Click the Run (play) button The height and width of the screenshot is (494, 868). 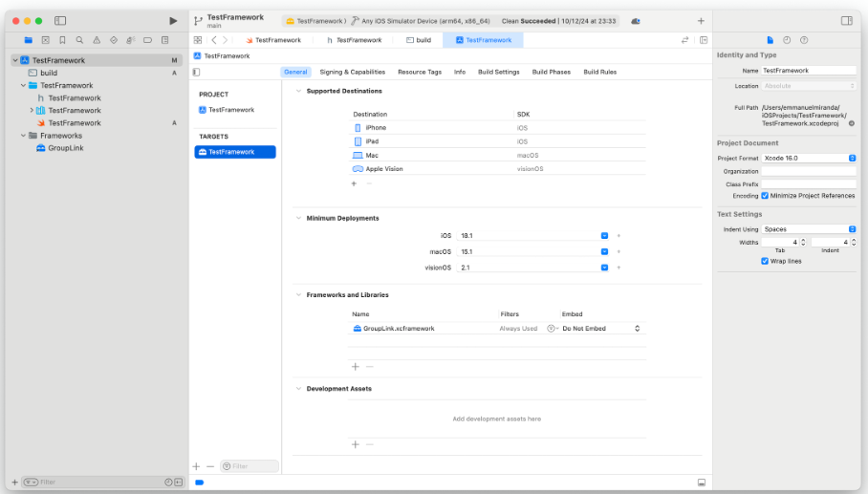[172, 20]
